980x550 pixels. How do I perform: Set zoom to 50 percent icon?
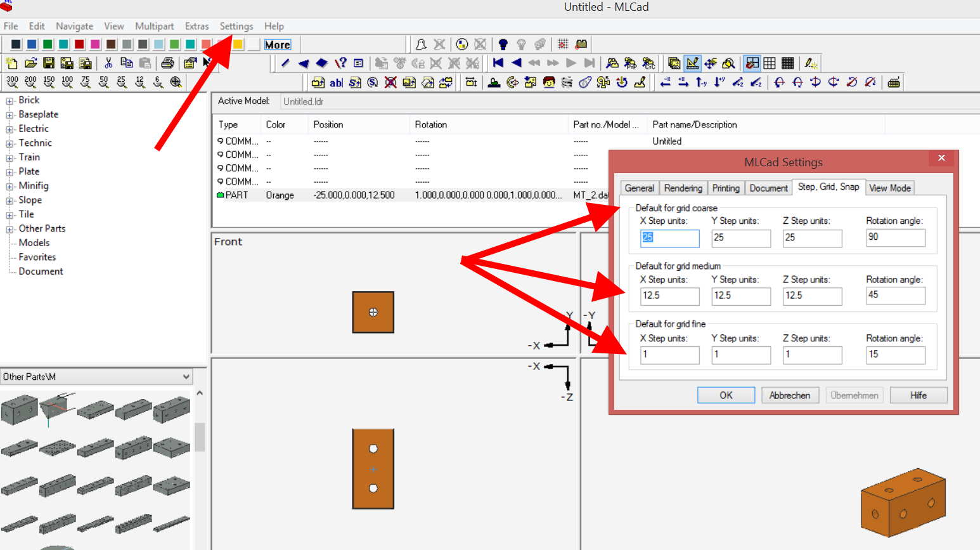103,82
